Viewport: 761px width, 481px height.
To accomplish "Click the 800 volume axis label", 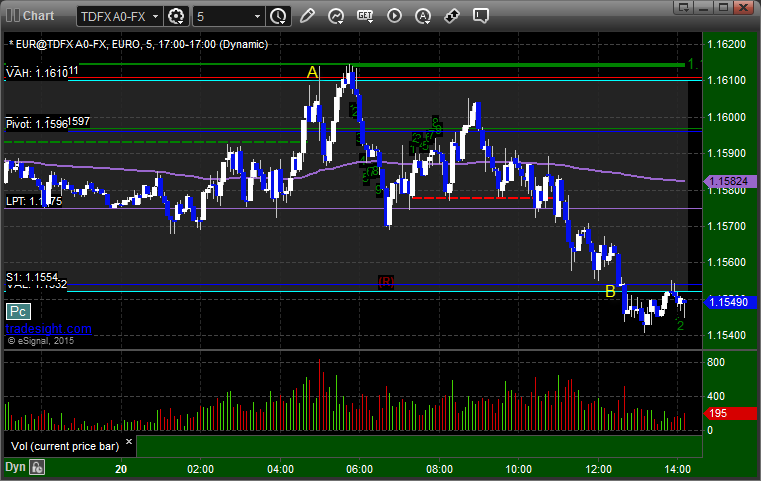I will point(716,363).
